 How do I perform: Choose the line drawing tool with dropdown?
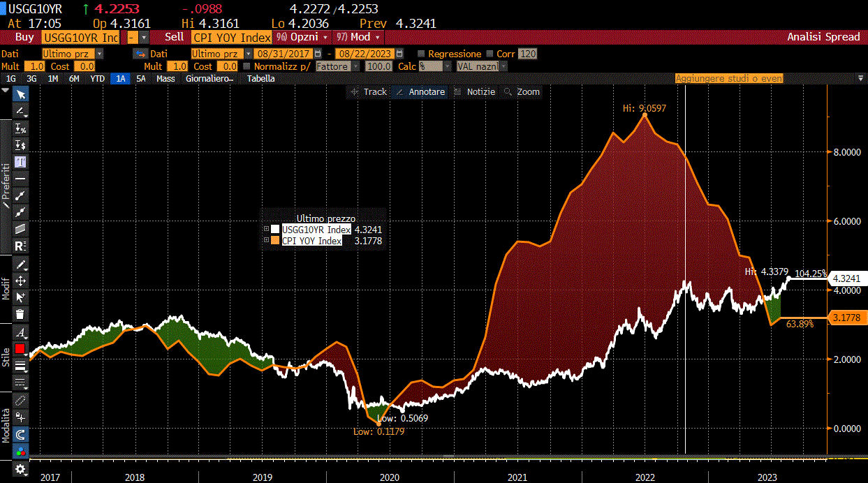click(x=21, y=112)
